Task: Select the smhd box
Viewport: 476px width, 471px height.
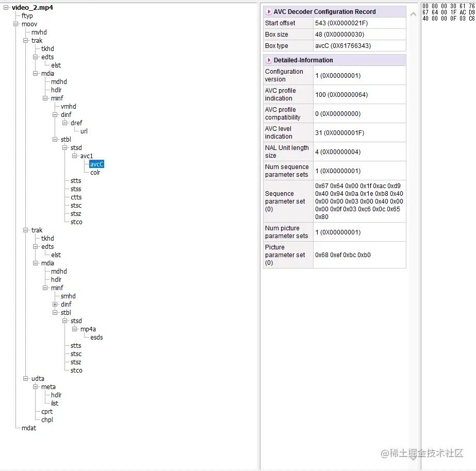Action: click(68, 296)
